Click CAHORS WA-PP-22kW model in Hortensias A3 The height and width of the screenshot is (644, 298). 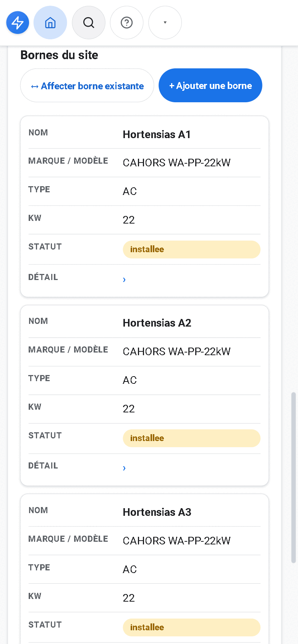point(177,541)
